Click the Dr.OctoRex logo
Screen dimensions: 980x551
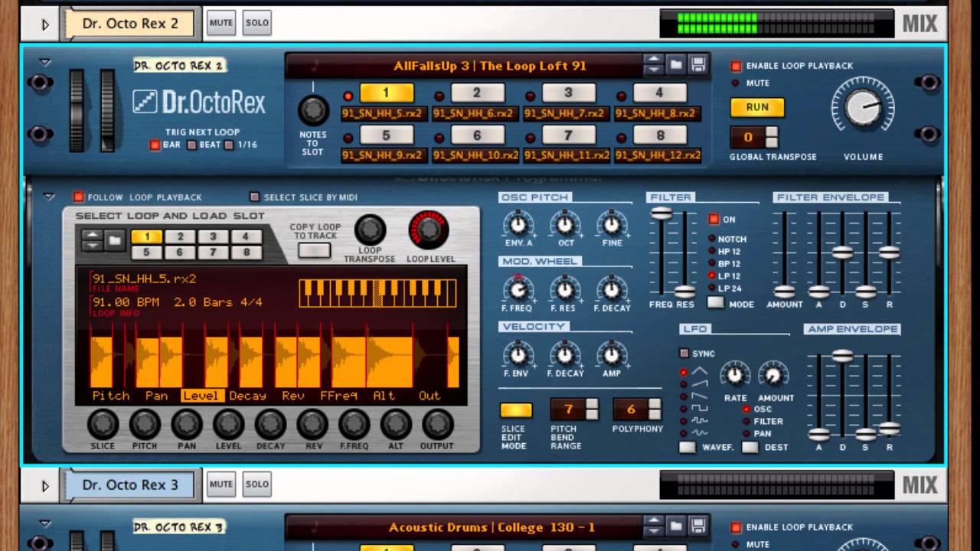click(199, 102)
